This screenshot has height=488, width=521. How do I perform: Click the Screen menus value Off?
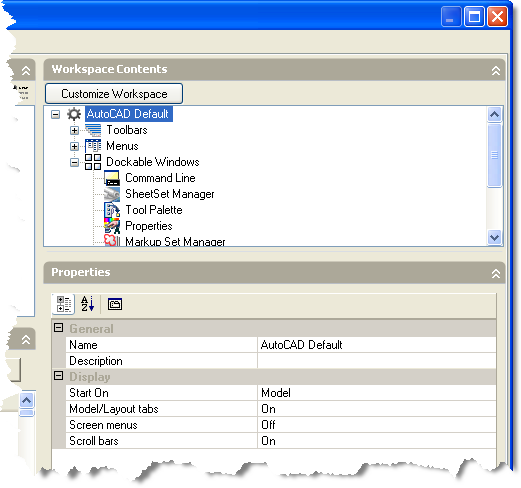(x=377, y=425)
